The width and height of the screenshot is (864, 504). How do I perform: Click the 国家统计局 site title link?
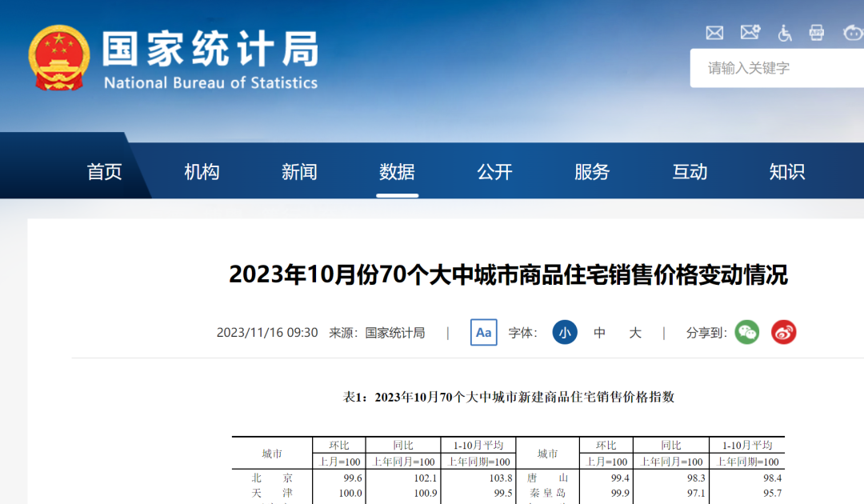(x=210, y=50)
